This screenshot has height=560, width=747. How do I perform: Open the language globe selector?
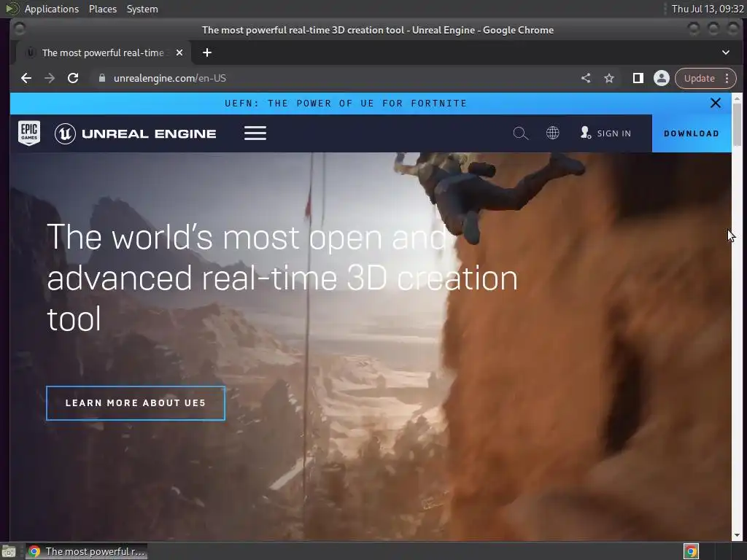553,133
